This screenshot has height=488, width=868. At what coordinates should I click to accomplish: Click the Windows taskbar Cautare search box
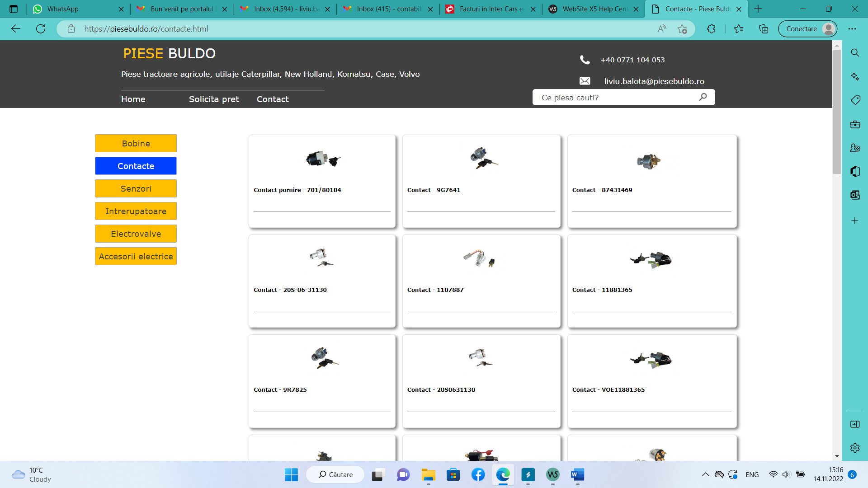click(335, 474)
